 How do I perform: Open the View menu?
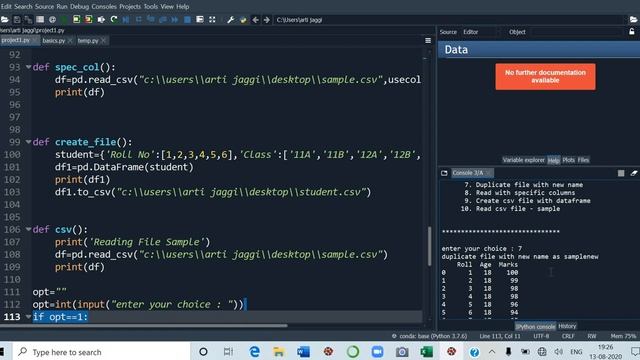point(167,7)
